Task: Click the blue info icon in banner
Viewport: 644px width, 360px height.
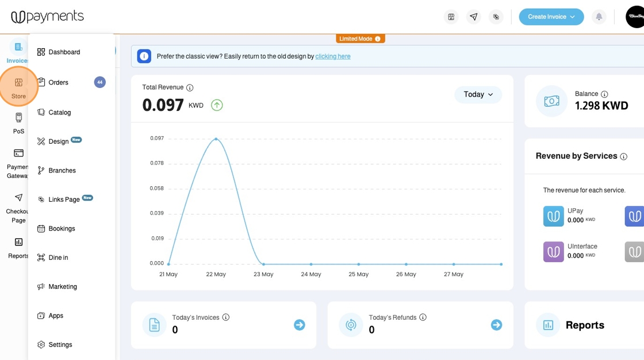Action: point(144,56)
